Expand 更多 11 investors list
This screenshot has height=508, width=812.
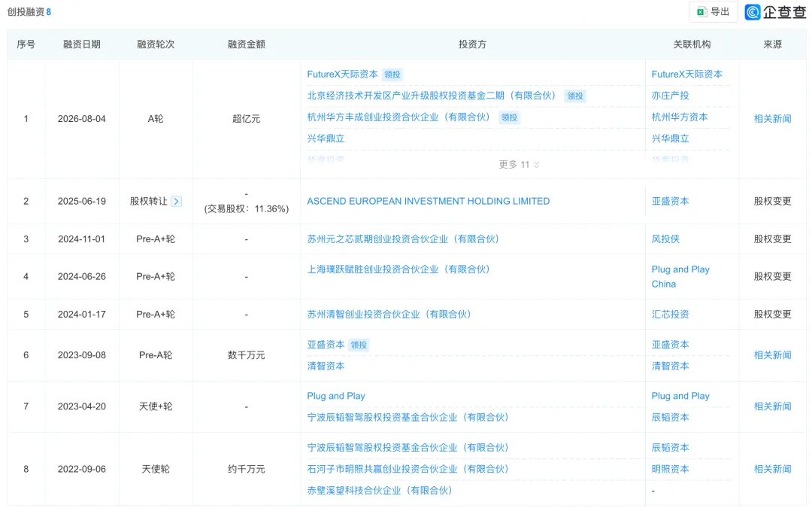tap(519, 164)
